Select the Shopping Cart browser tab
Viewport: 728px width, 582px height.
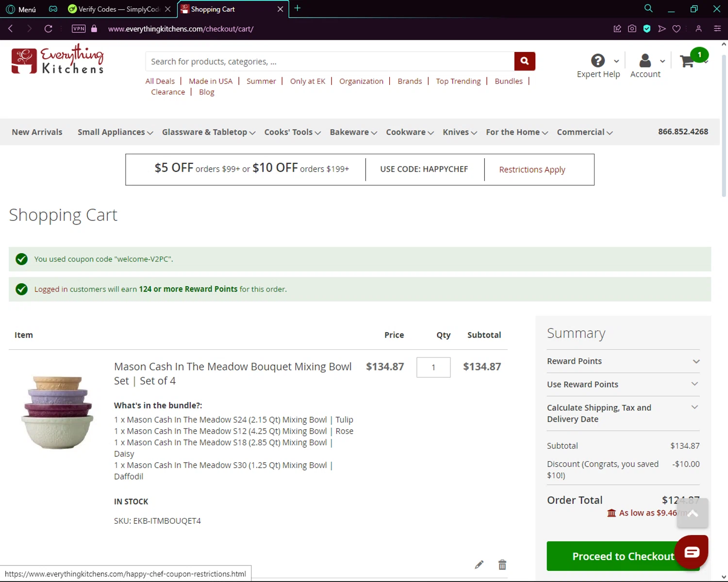232,9
